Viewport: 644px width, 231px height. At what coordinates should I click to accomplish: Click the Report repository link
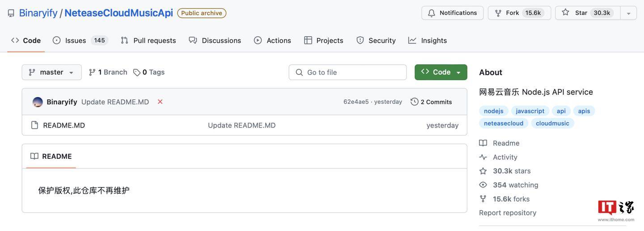point(508,213)
